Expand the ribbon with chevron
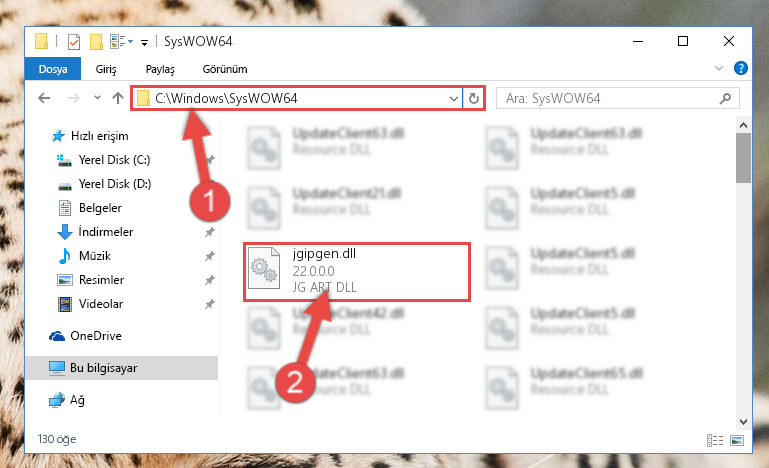This screenshot has height=468, width=769. [x=719, y=68]
